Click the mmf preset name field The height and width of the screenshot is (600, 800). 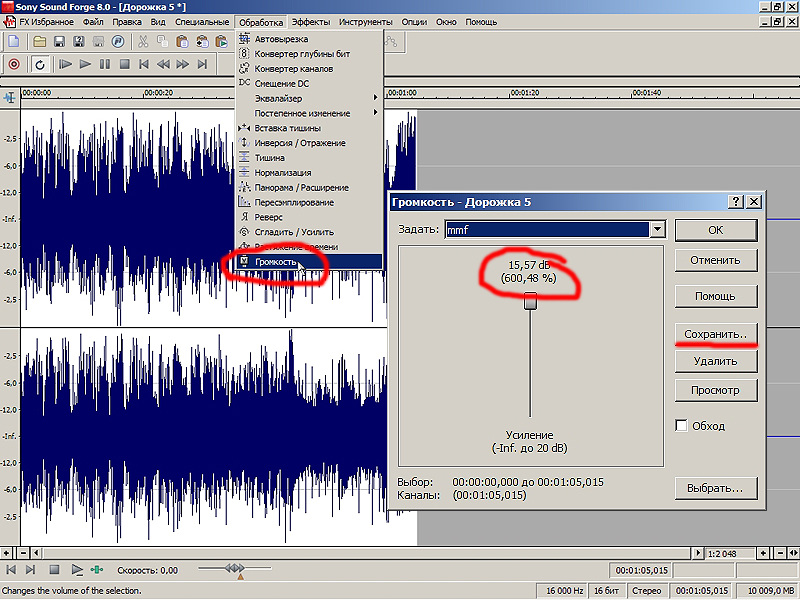pos(547,230)
